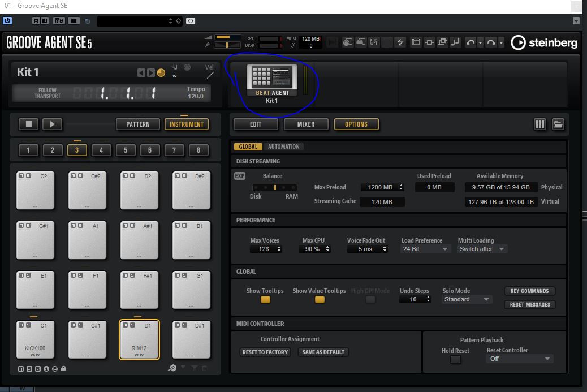Select the AUTOMATION sub-tab

(284, 147)
